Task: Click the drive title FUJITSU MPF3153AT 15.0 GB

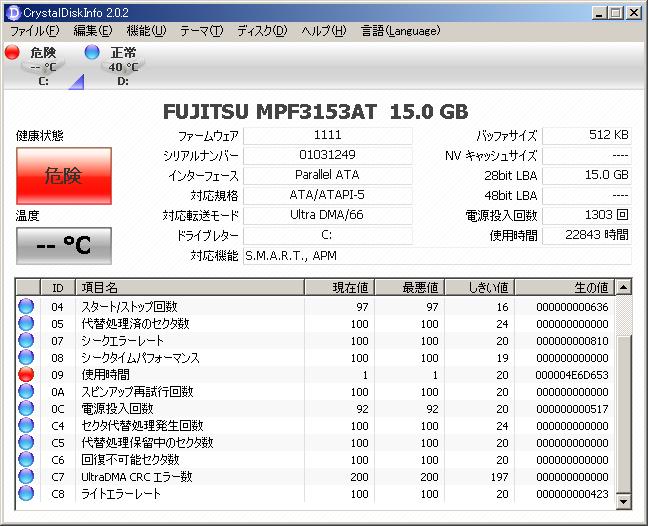Action: [x=316, y=112]
